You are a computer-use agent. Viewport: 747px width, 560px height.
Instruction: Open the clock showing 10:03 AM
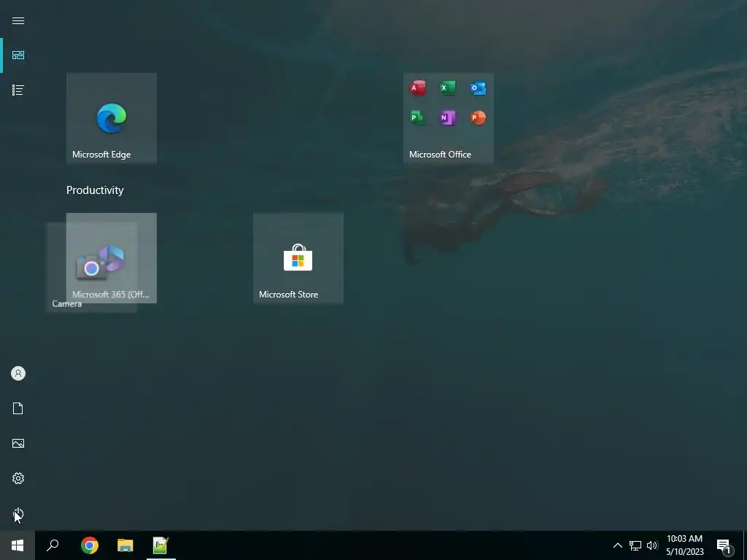[x=684, y=545]
